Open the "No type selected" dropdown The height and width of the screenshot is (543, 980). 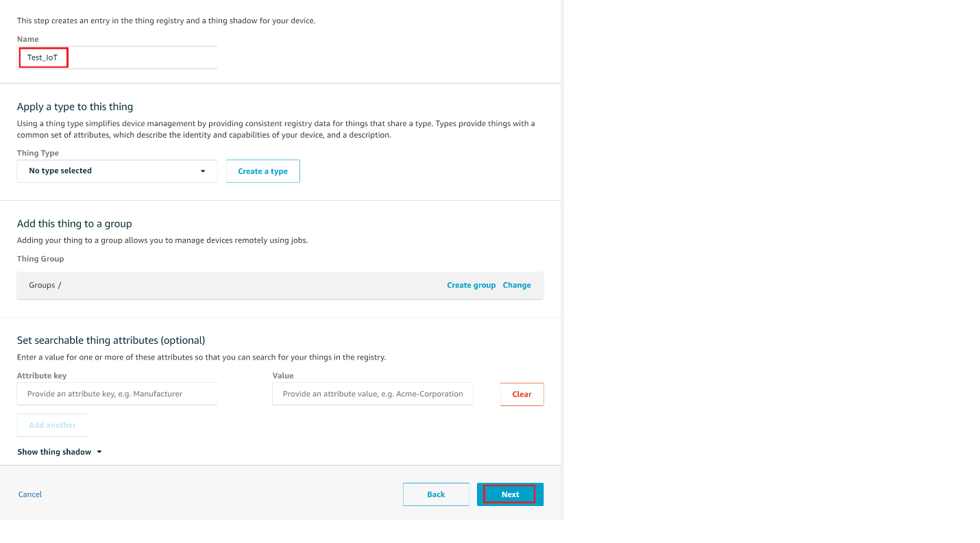[117, 171]
